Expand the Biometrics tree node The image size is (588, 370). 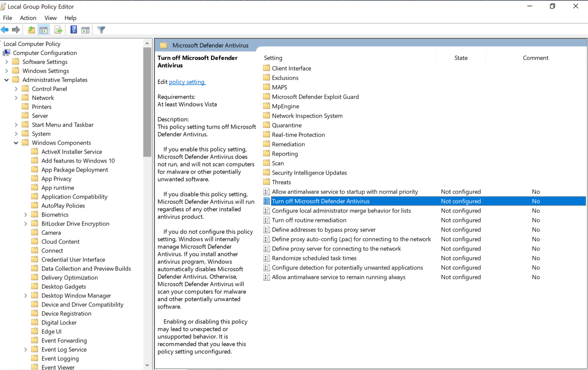[x=26, y=215]
